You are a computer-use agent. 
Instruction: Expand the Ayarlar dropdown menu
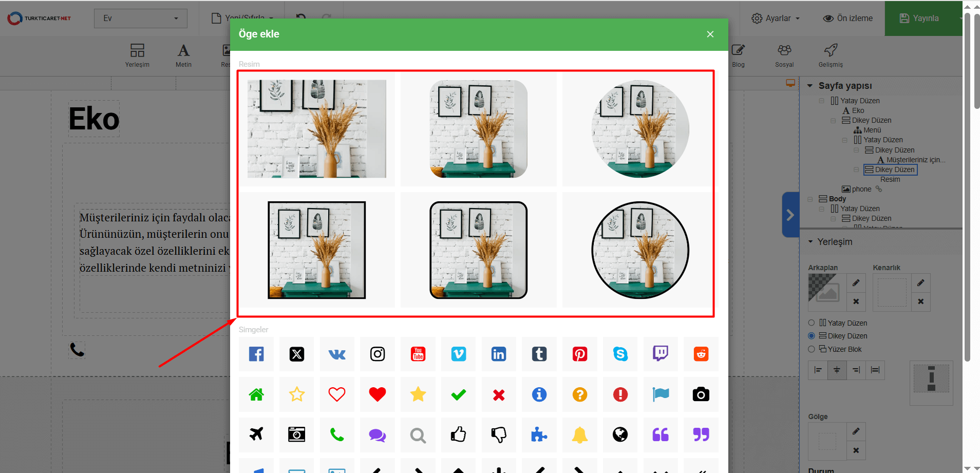pyautogui.click(x=776, y=18)
